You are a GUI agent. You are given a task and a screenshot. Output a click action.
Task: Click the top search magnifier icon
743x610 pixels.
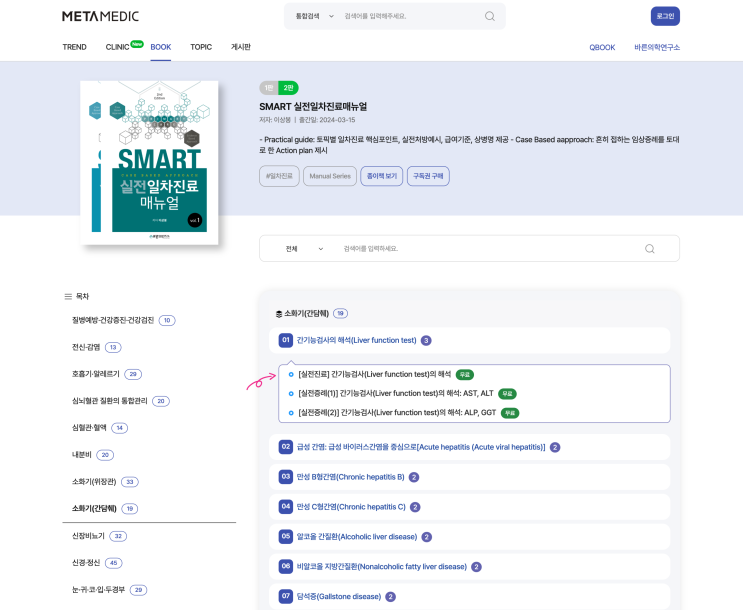(489, 16)
